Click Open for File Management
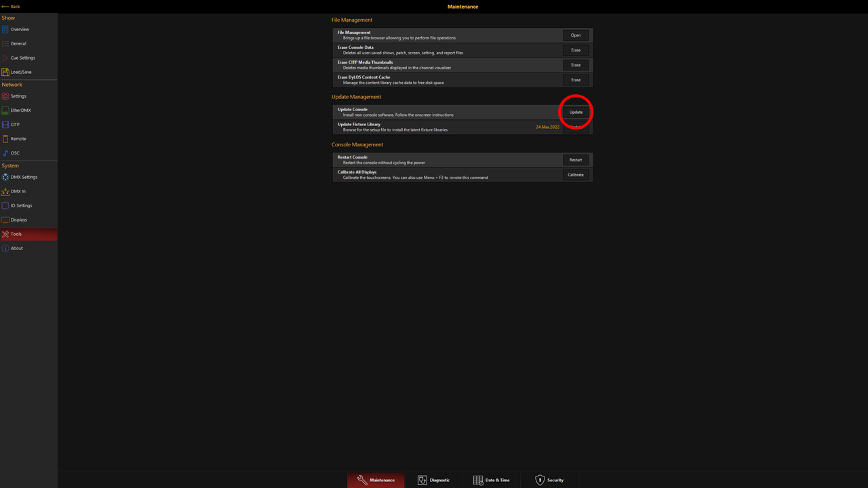Viewport: 868px width, 488px height. click(x=576, y=35)
